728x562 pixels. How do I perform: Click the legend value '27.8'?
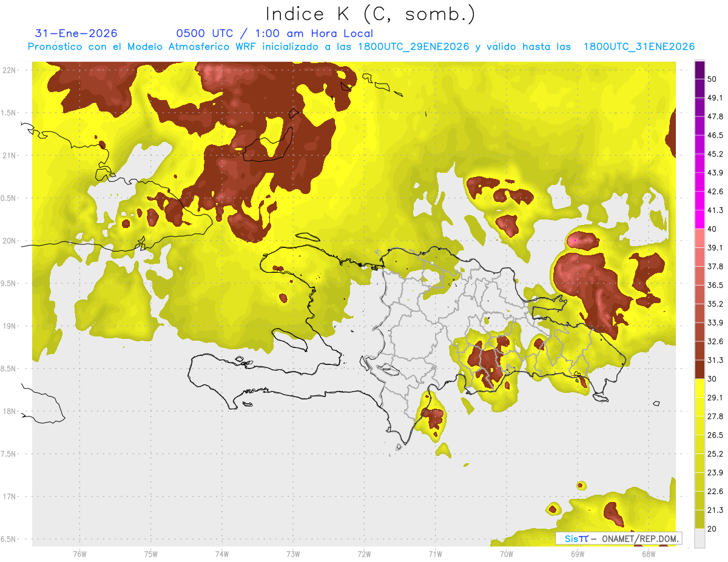(x=716, y=416)
